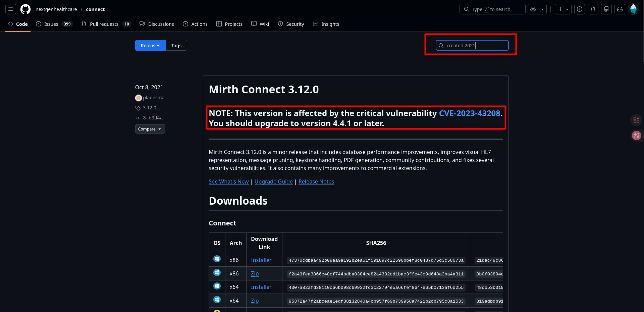Click the commit icon beside 3fb3d4a
This screenshot has width=644, height=312.
138,118
